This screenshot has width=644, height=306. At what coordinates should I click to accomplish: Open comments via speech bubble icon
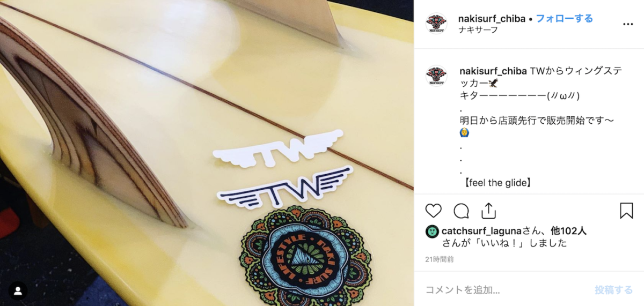click(461, 211)
